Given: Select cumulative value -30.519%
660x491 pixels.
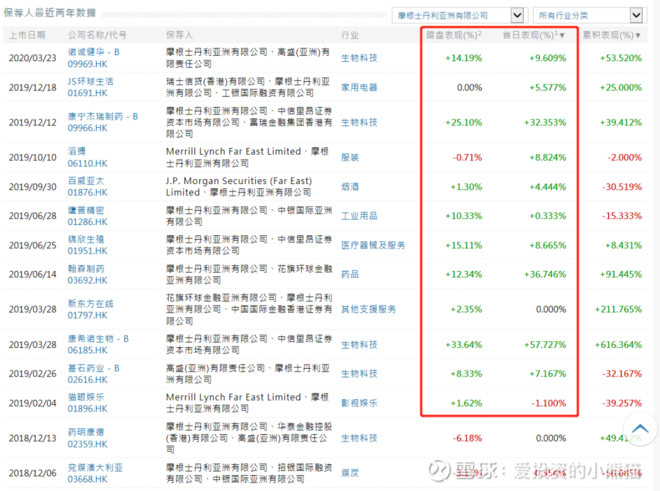Looking at the screenshot, I should coord(622,187).
